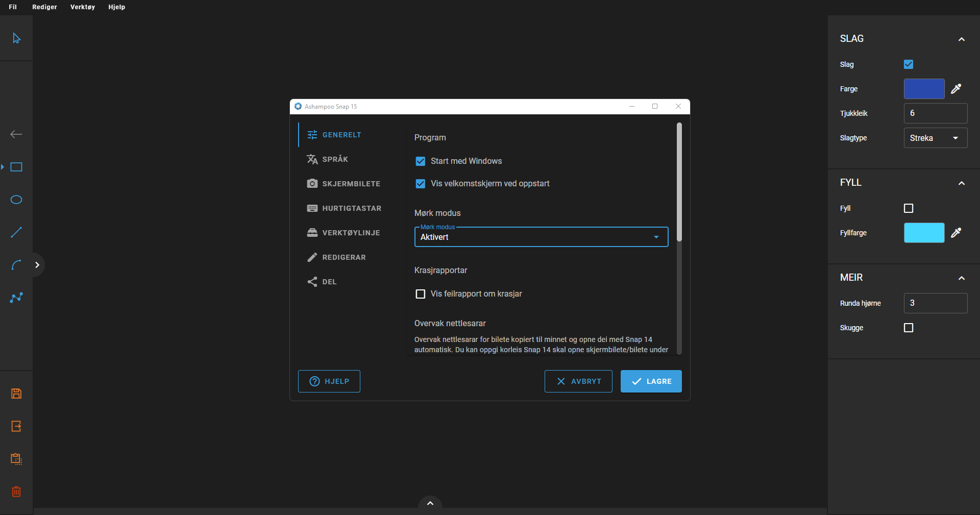This screenshot has width=980, height=515.
Task: Click the copy to clipboard icon
Action: pos(16,459)
